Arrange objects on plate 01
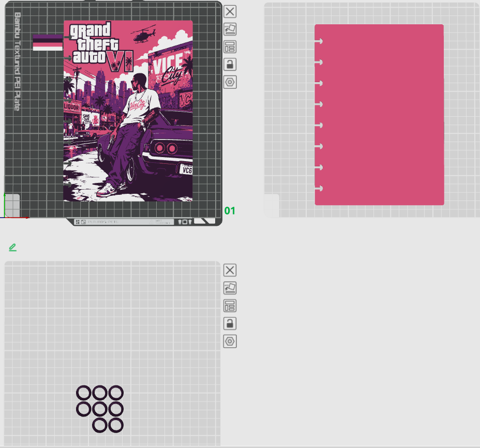The height and width of the screenshot is (448, 480). (x=230, y=47)
